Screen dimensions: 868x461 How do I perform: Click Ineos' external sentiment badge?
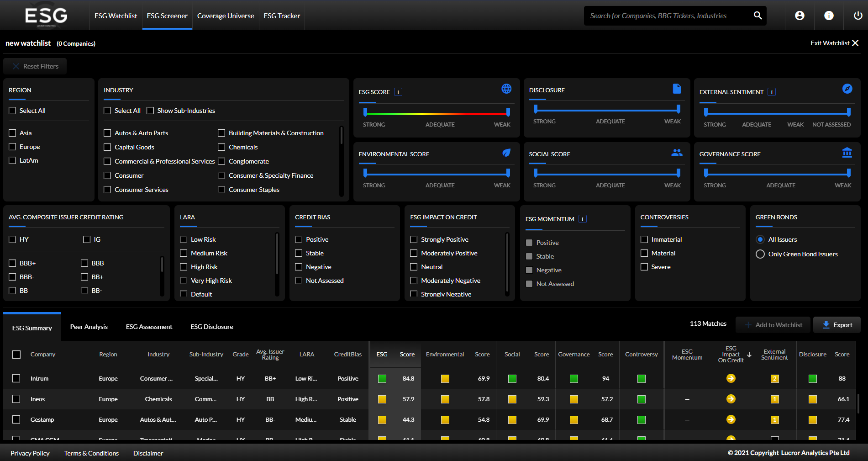click(x=774, y=399)
